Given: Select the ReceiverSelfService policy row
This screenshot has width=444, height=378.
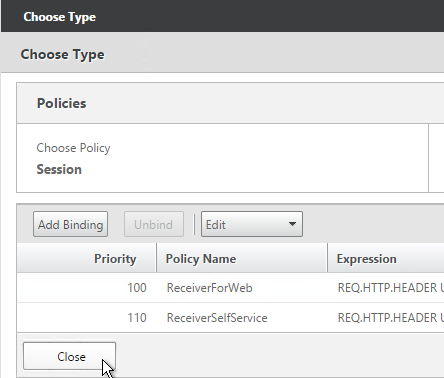Looking at the screenshot, I should click(x=230, y=318).
